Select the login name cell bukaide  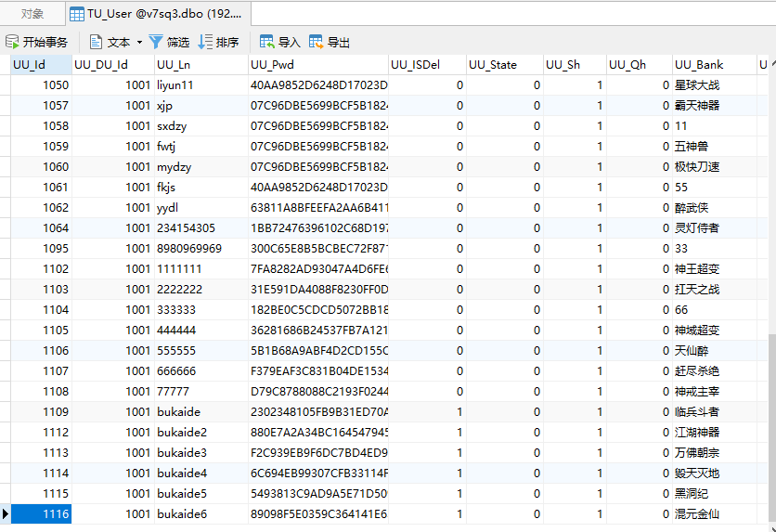[201, 411]
